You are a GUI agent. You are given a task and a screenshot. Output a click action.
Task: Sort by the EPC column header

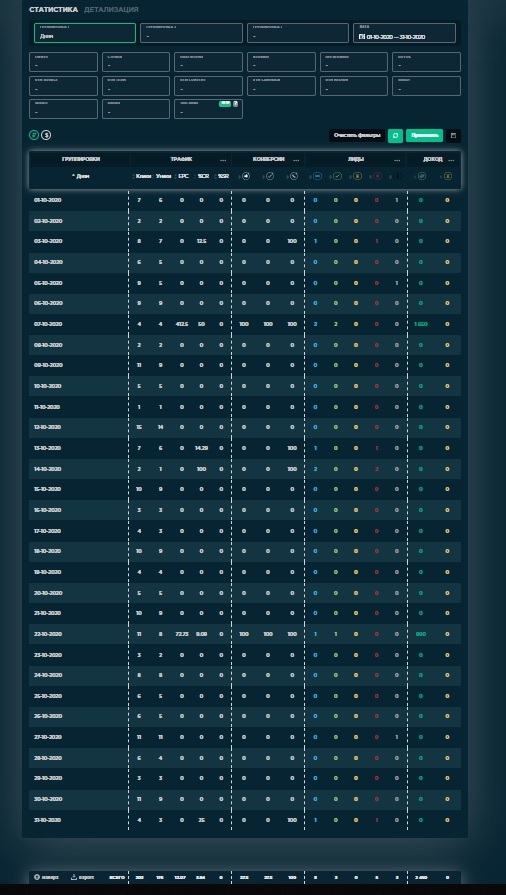[x=183, y=176]
